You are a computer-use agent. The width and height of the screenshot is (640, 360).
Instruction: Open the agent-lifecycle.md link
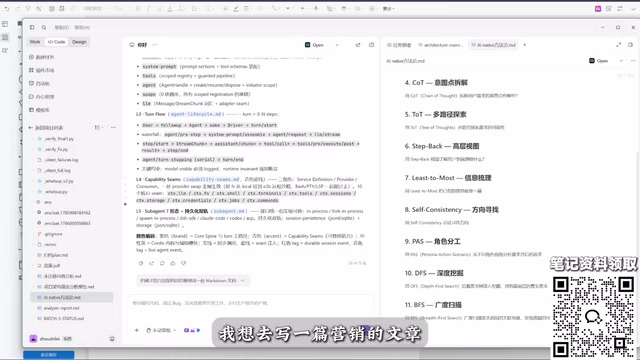(196, 114)
